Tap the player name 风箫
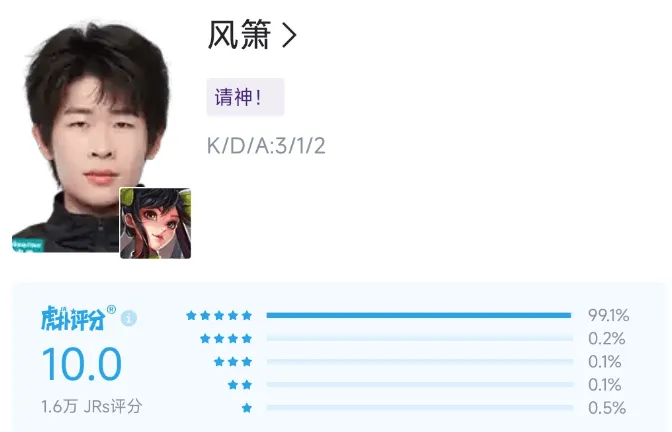Screen dimensions: 672x432 240,35
